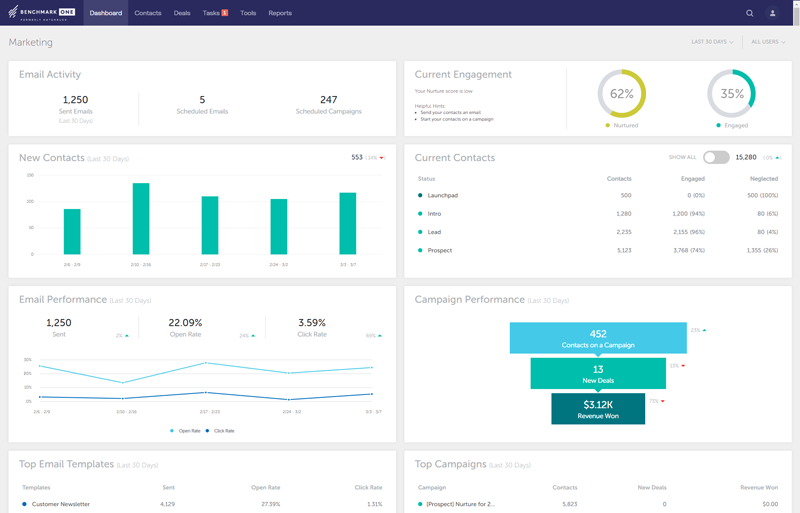
Task: Toggle the Show All switch
Action: pos(716,157)
